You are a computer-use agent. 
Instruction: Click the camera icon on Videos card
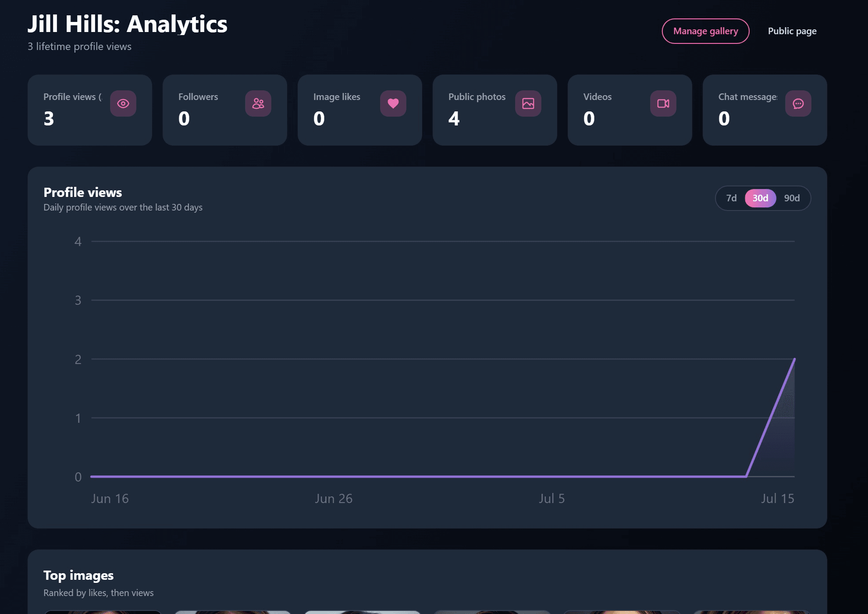pos(663,104)
